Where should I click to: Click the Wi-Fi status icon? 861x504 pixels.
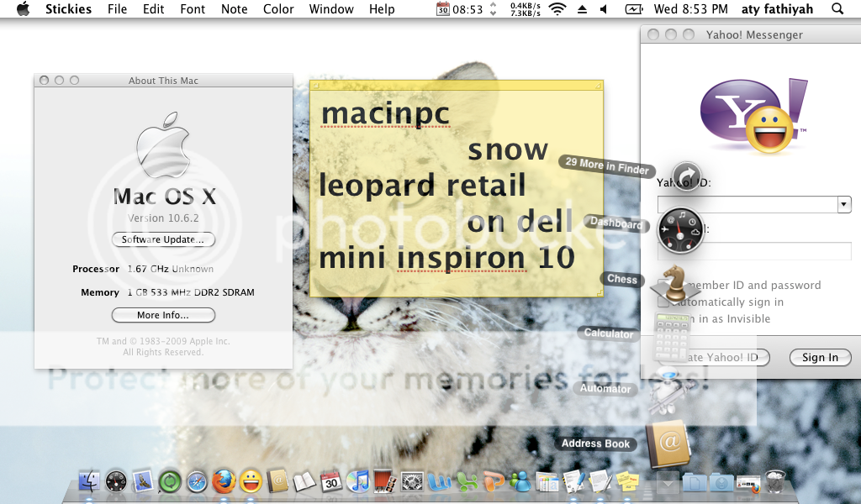[557, 8]
